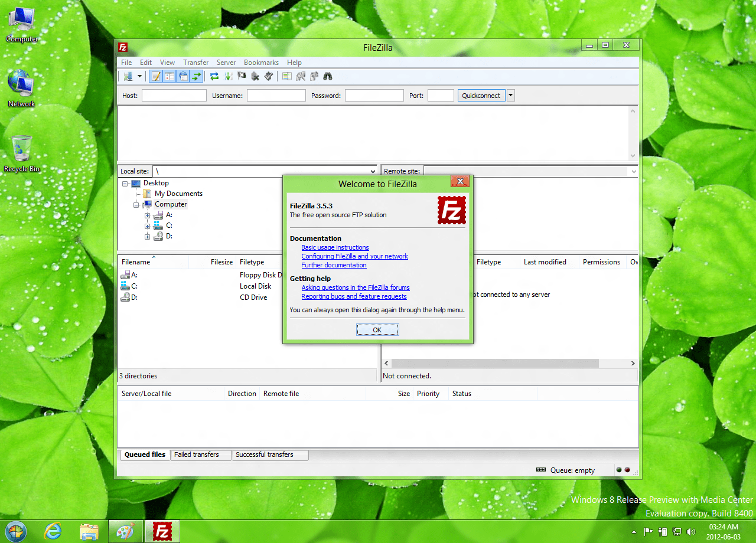Refresh the file and folder lists
Screen dimensions: 756x543
(x=214, y=76)
